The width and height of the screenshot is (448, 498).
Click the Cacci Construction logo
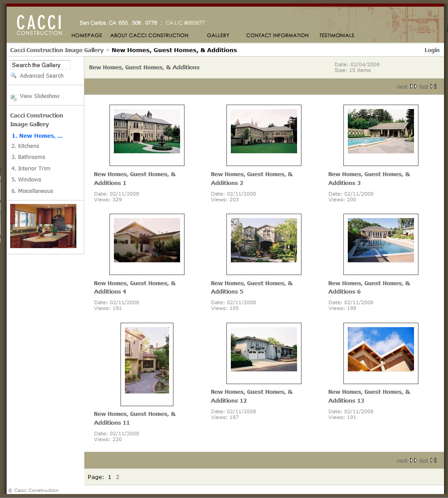coord(39,25)
